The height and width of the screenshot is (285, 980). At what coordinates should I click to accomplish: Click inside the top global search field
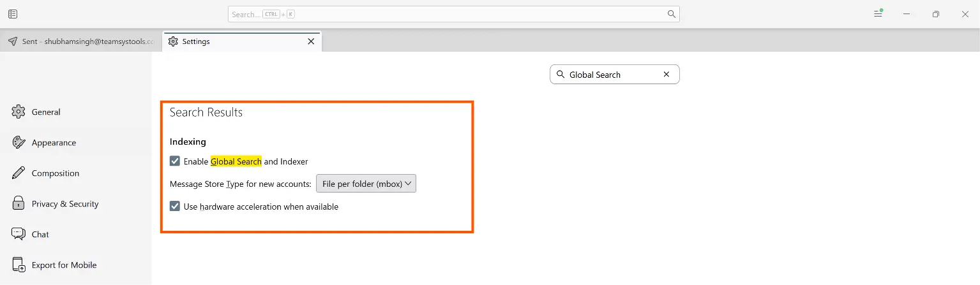pos(453,14)
